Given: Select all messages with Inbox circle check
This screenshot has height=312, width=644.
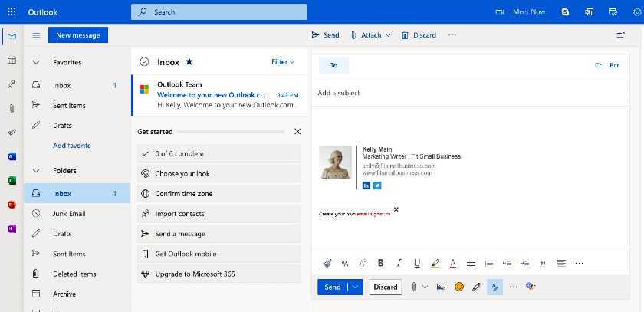Looking at the screenshot, I should 144,62.
